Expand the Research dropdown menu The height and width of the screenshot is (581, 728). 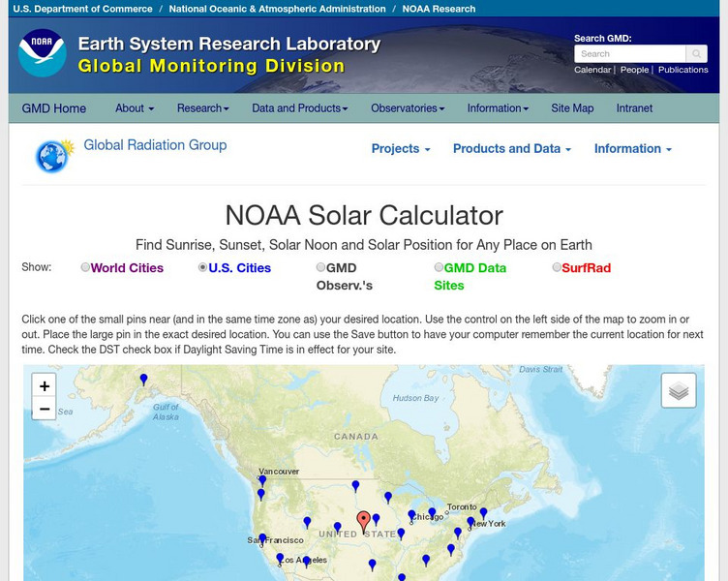pyautogui.click(x=203, y=108)
